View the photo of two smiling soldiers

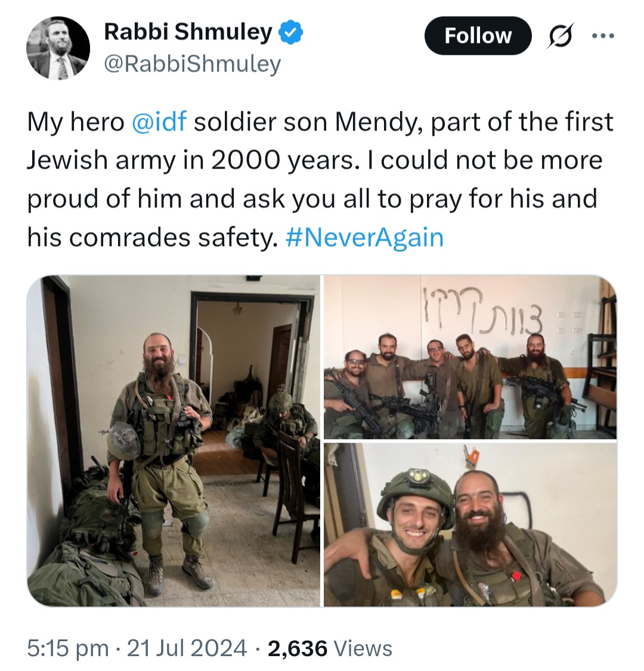coord(470,524)
